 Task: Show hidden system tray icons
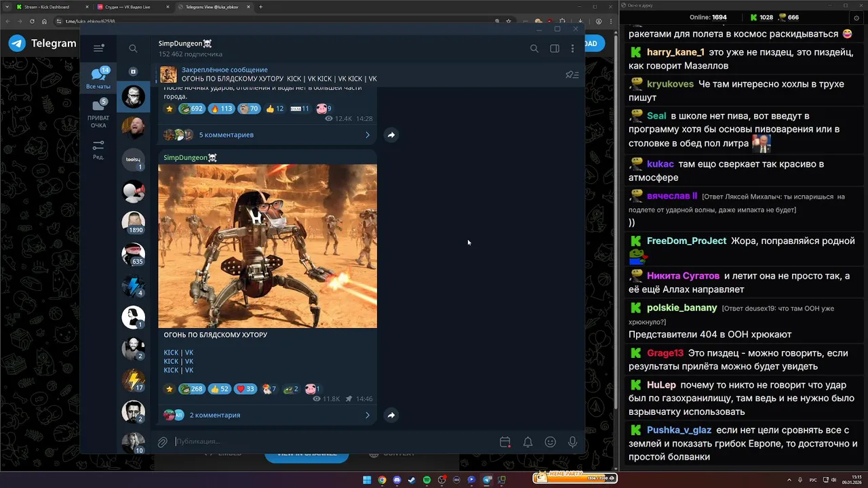pyautogui.click(x=789, y=480)
